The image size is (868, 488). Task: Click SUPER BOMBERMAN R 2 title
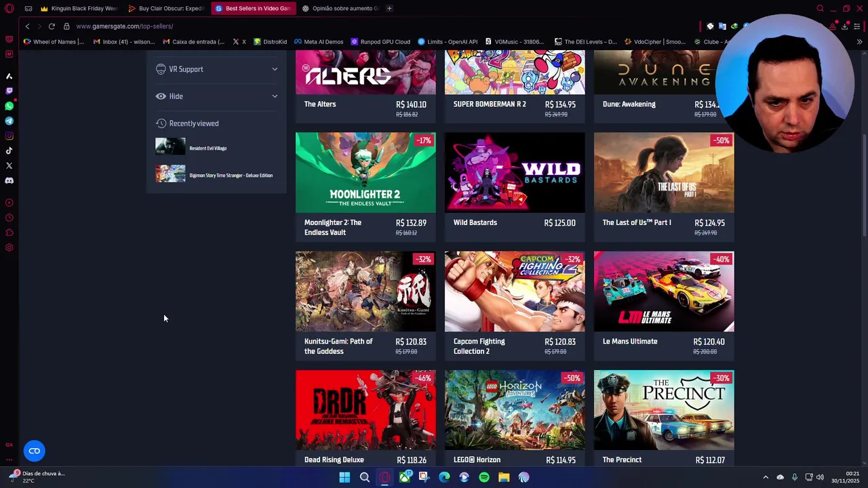coord(490,104)
